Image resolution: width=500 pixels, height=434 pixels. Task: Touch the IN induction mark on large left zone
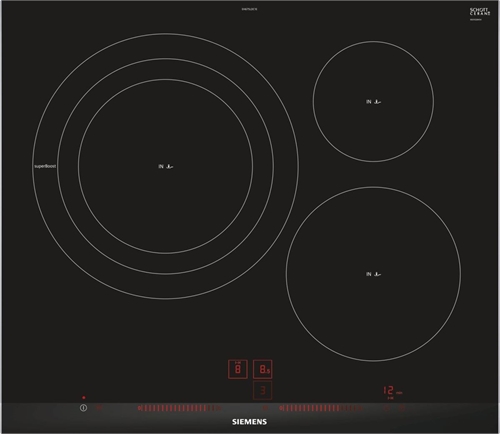(165, 166)
